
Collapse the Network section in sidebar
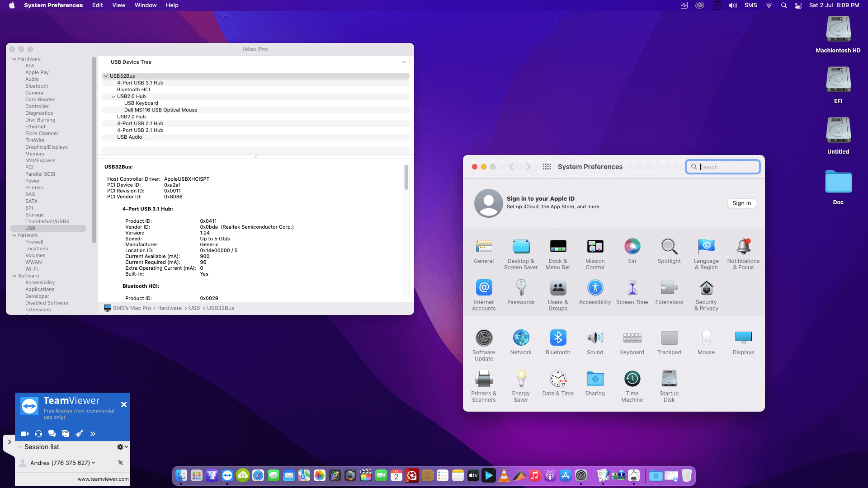coord(14,235)
